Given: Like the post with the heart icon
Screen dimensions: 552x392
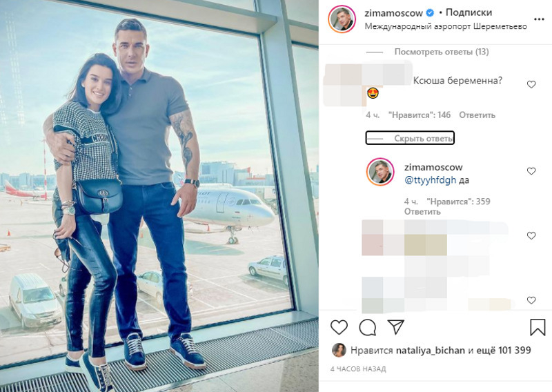Looking at the screenshot, I should point(339,328).
